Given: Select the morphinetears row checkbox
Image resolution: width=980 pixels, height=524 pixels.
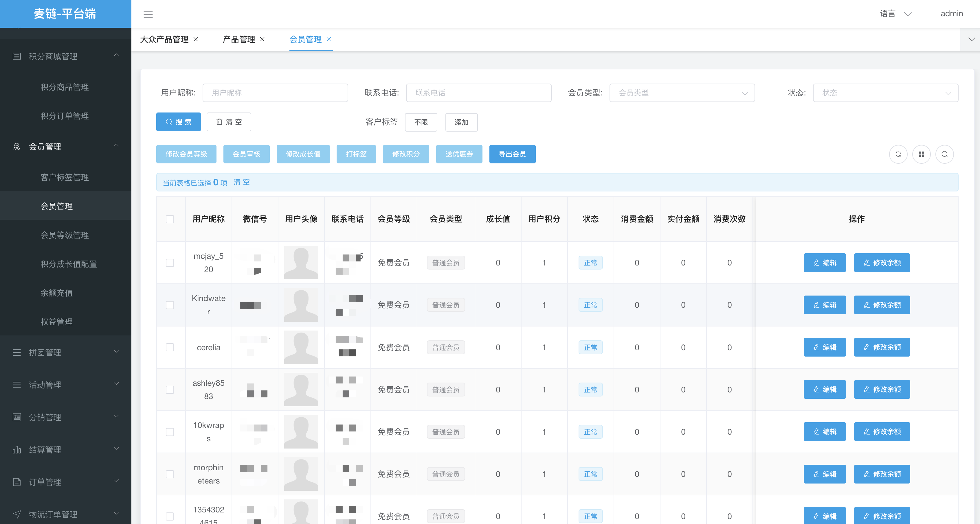Looking at the screenshot, I should pos(170,474).
